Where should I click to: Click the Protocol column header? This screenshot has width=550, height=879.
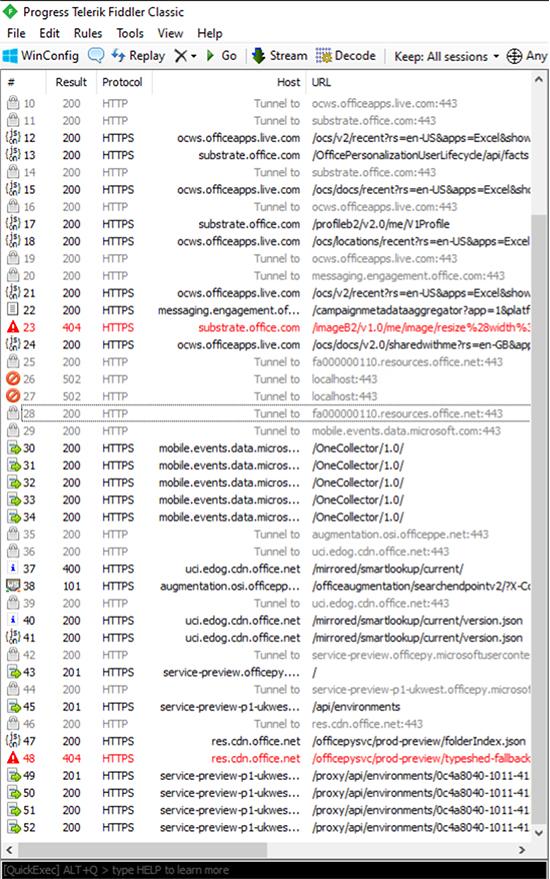[122, 82]
